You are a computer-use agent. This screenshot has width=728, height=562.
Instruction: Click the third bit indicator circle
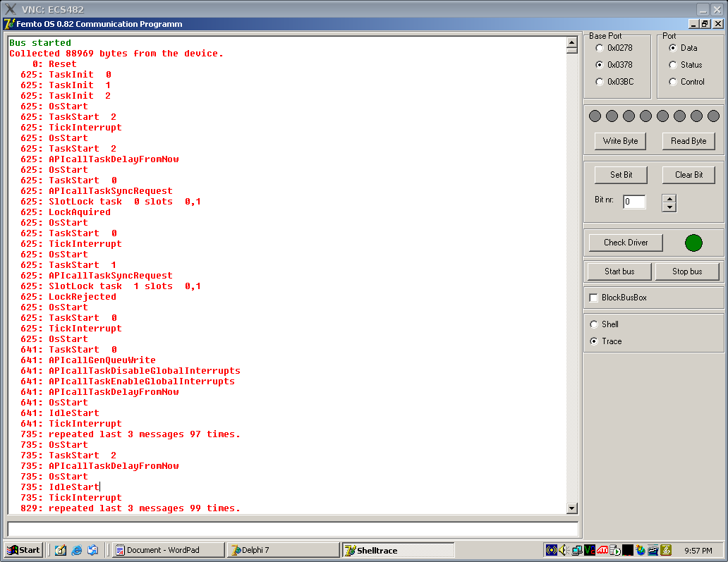click(629, 116)
